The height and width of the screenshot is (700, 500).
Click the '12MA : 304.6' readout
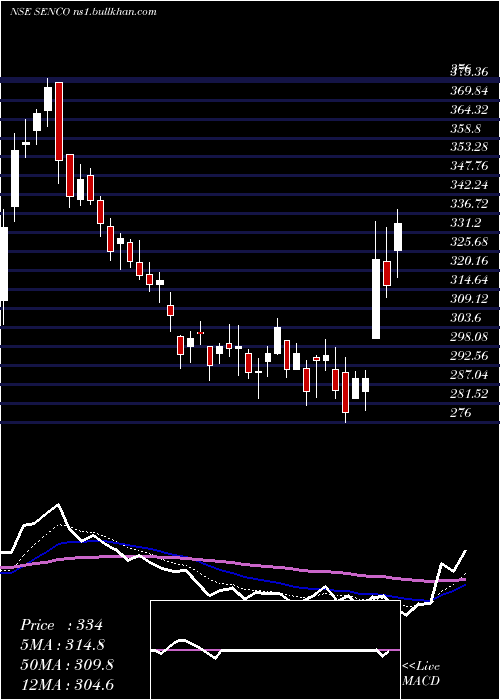point(67,684)
